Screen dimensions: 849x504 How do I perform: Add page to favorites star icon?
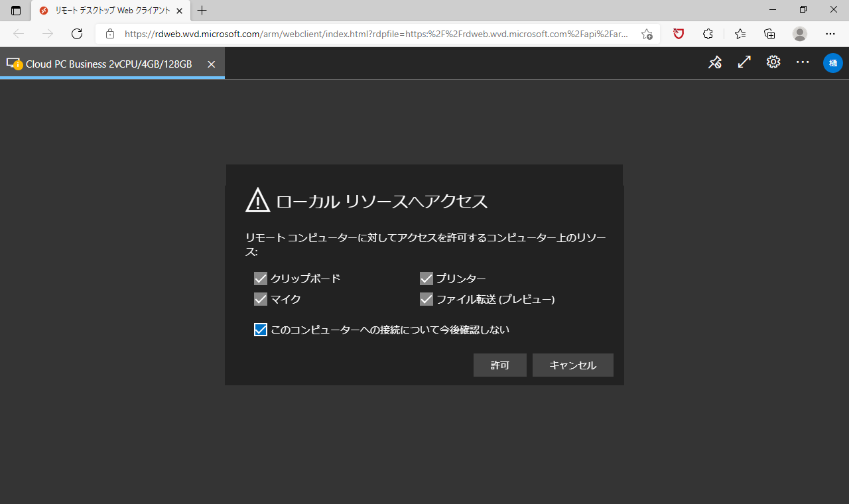[647, 34]
